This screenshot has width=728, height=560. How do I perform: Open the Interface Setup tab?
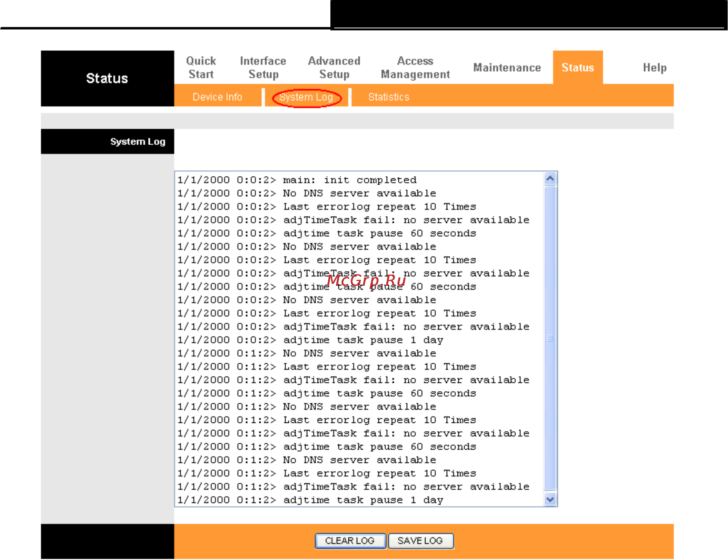[x=263, y=68]
